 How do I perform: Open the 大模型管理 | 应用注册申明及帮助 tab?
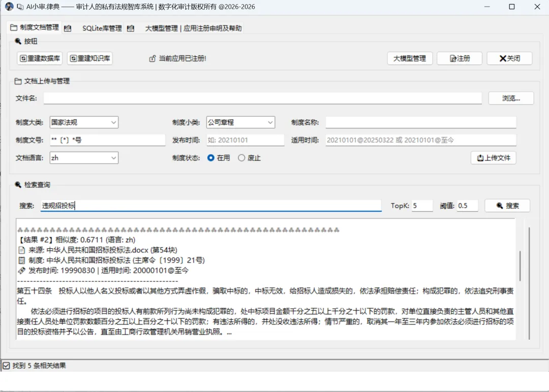tap(193, 28)
